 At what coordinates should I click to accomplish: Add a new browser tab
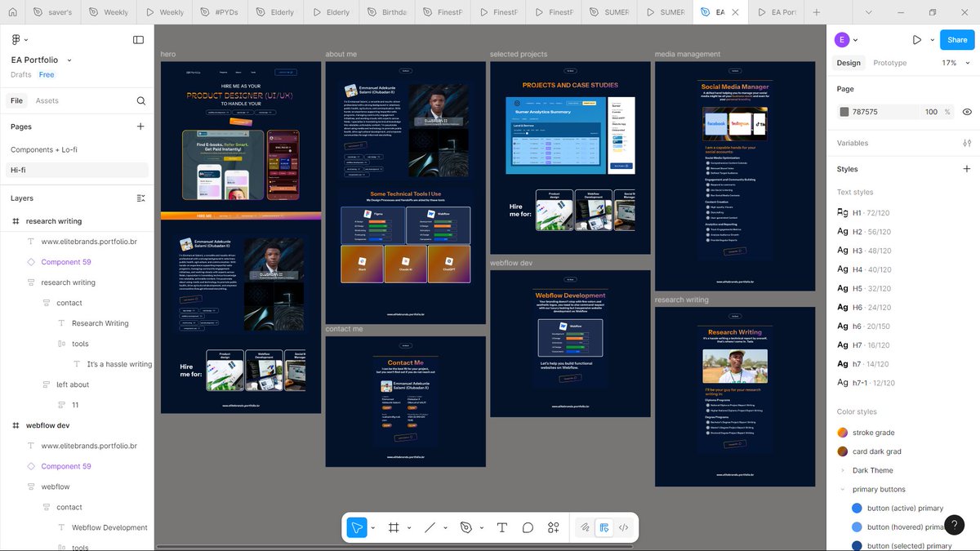coord(816,12)
